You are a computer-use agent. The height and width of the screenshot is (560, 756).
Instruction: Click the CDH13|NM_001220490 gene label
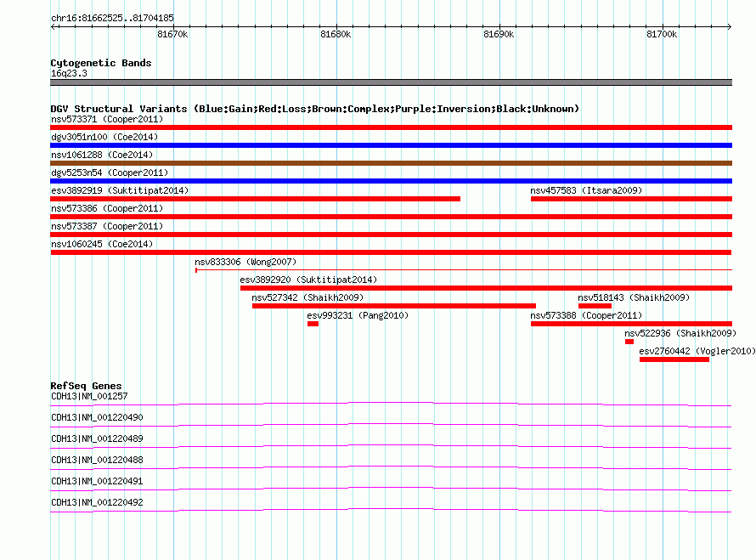click(x=97, y=417)
